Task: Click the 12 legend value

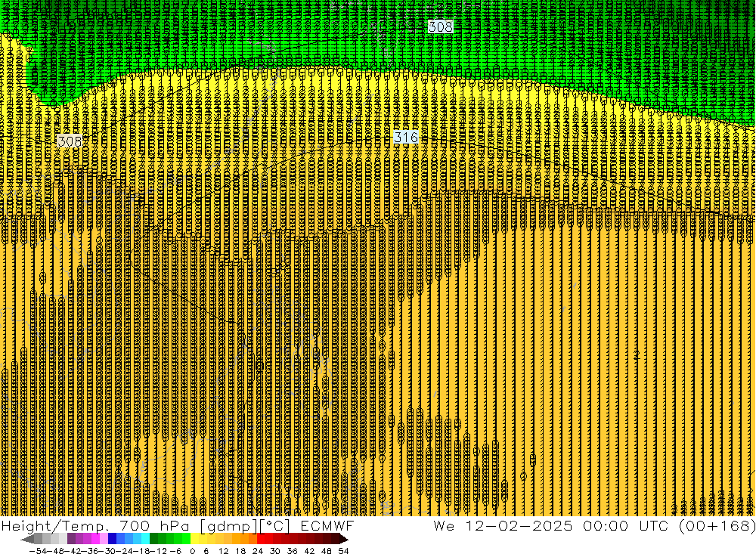Action: (x=223, y=551)
